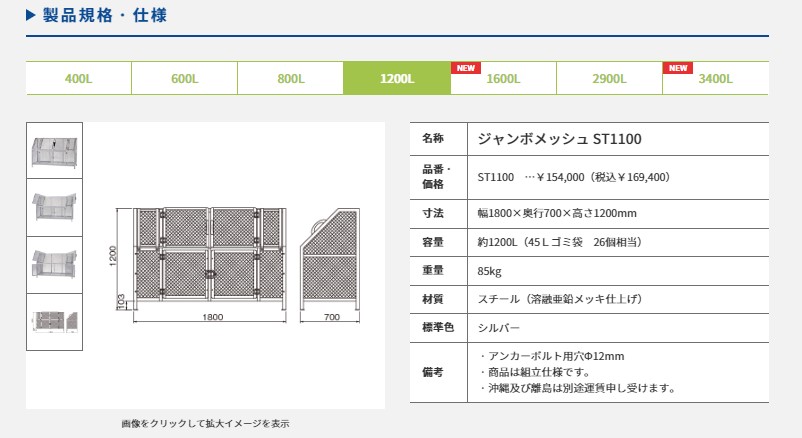
Task: Show first thumbnail of closed storage cage
Action: (54, 150)
